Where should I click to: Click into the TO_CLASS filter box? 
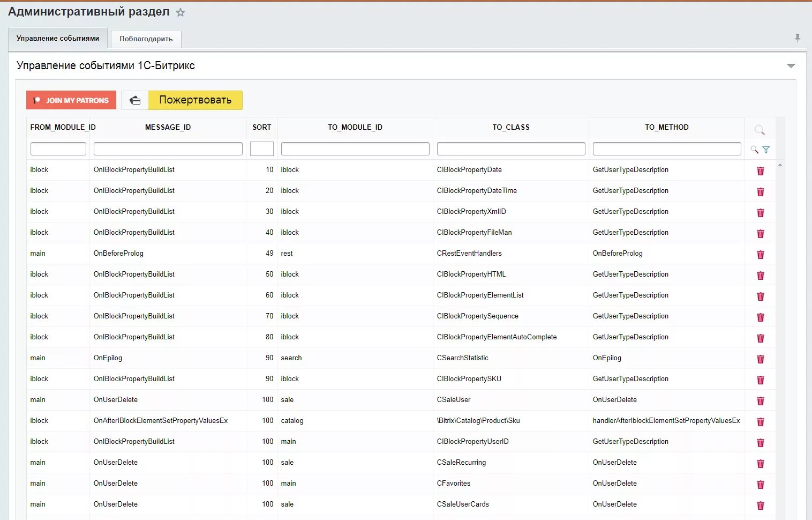(x=510, y=149)
